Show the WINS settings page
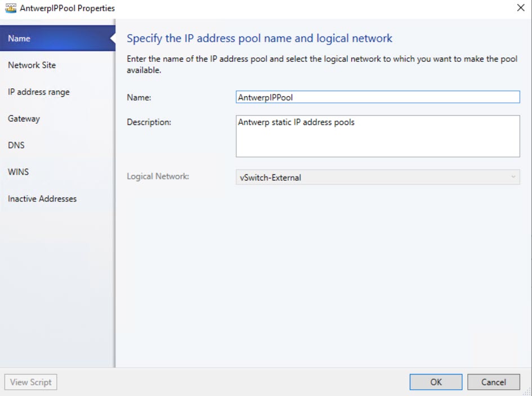Screen dimensions: 532x396 18,172
